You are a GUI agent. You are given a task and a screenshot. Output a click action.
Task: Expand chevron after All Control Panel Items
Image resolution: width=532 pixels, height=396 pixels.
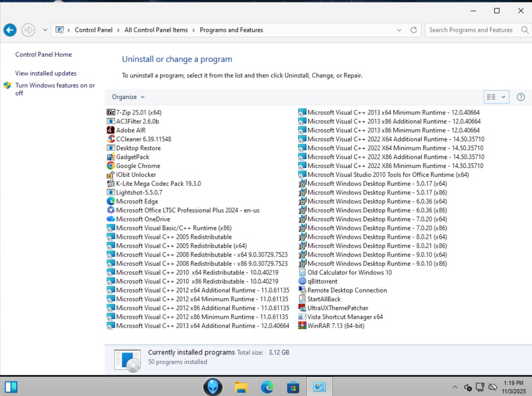[193, 30]
